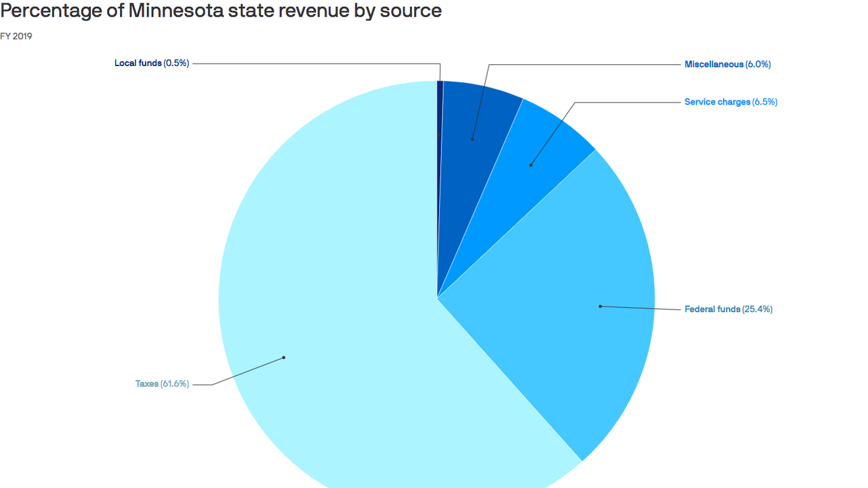868x488 pixels.
Task: Click the Federal funds label
Action: pos(712,309)
